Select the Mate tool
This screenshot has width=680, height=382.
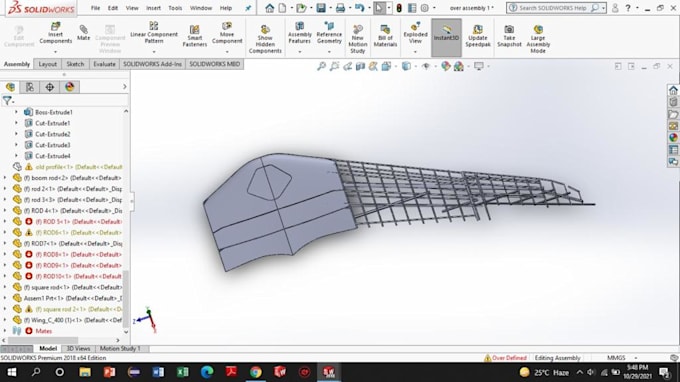point(83,33)
